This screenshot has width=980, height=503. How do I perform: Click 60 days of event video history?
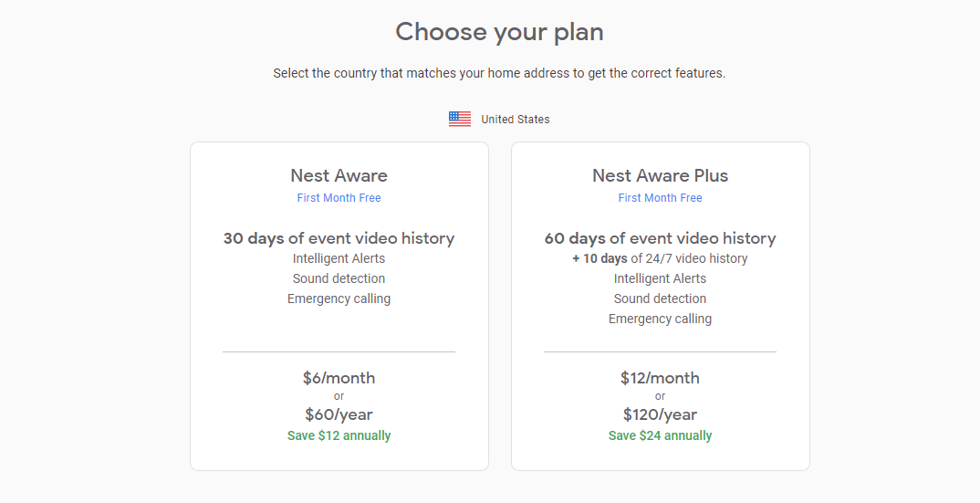coord(660,238)
